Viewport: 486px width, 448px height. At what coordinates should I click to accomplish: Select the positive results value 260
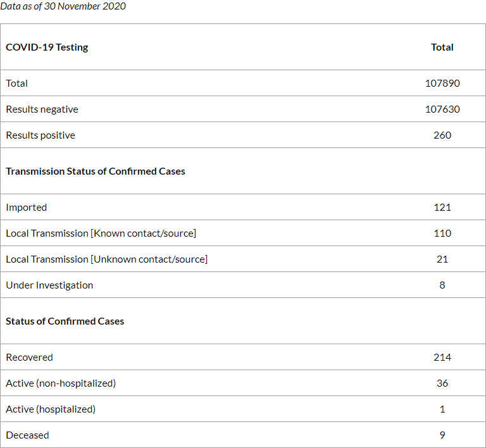442,135
